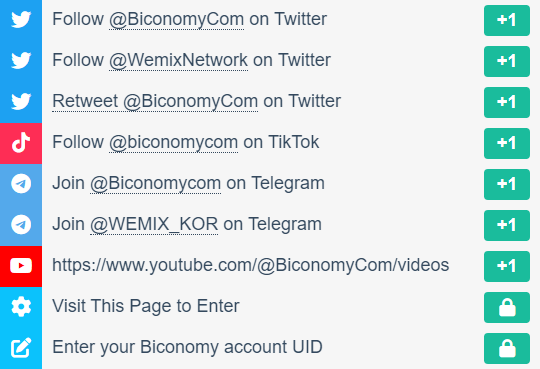
Task: Click Telegram icon beside Join @WEMIX_KOR
Action: pos(21,224)
